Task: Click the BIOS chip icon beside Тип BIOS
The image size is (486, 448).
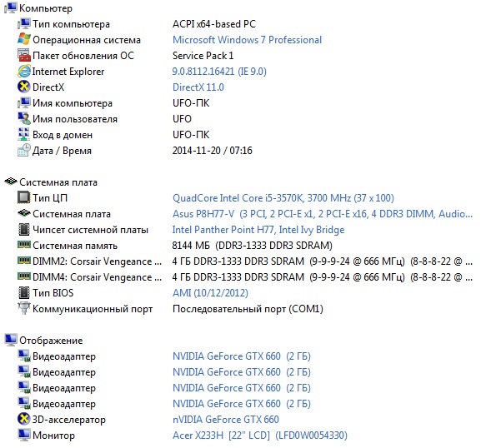Action: [24, 292]
